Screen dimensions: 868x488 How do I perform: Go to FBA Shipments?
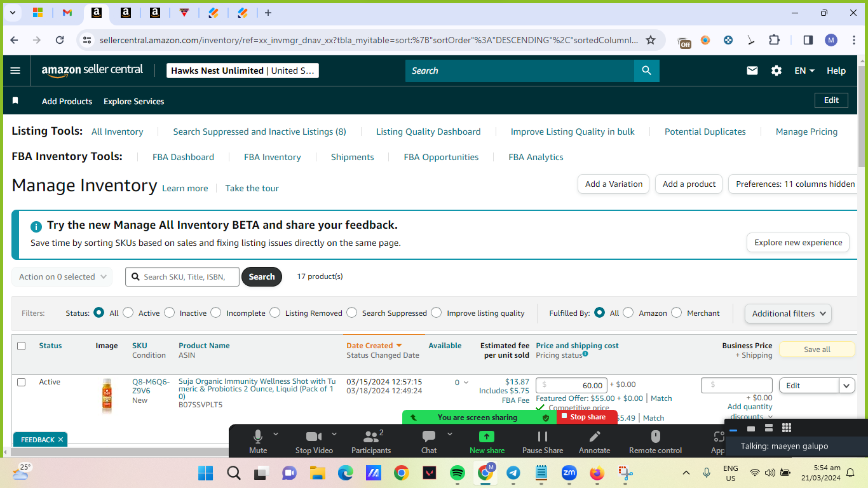(353, 157)
